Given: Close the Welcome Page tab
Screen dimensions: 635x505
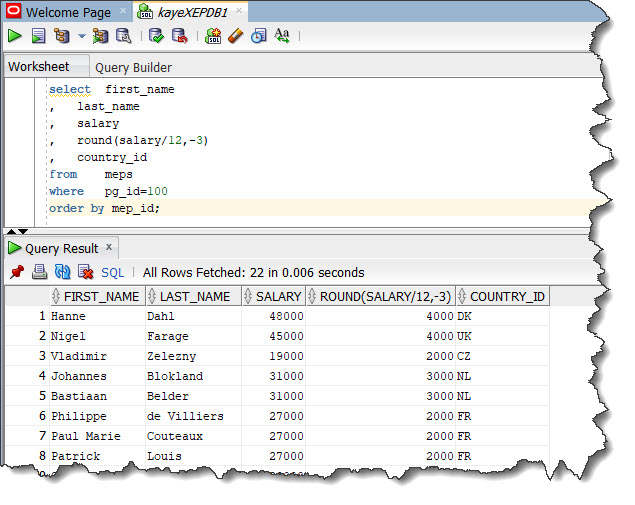Looking at the screenshot, I should coord(123,11).
